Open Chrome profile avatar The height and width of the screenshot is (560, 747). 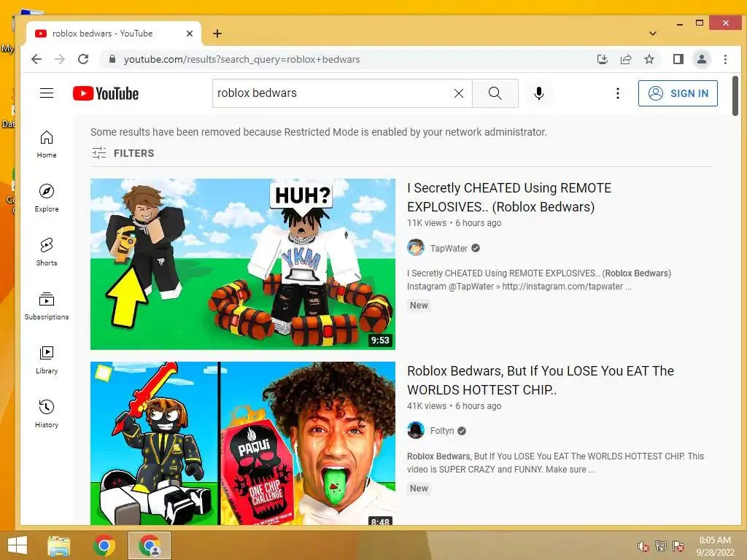[x=702, y=59]
